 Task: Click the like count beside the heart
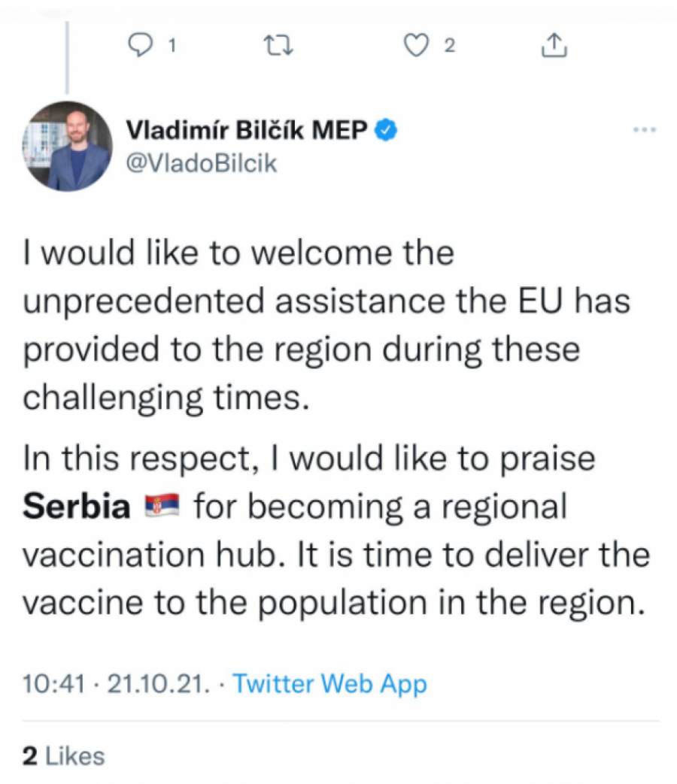pos(449,47)
